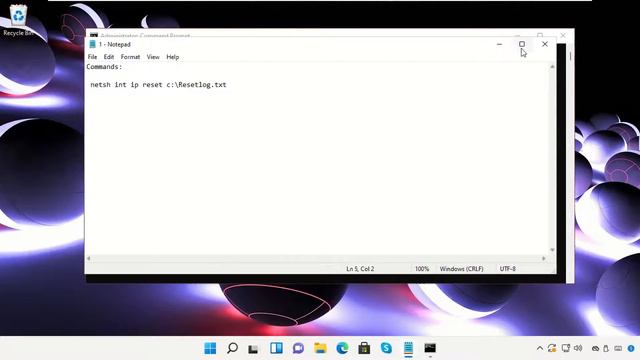Viewport: 640px width, 360px height.
Task: Open the Edit menu in Notepad
Action: click(109, 57)
